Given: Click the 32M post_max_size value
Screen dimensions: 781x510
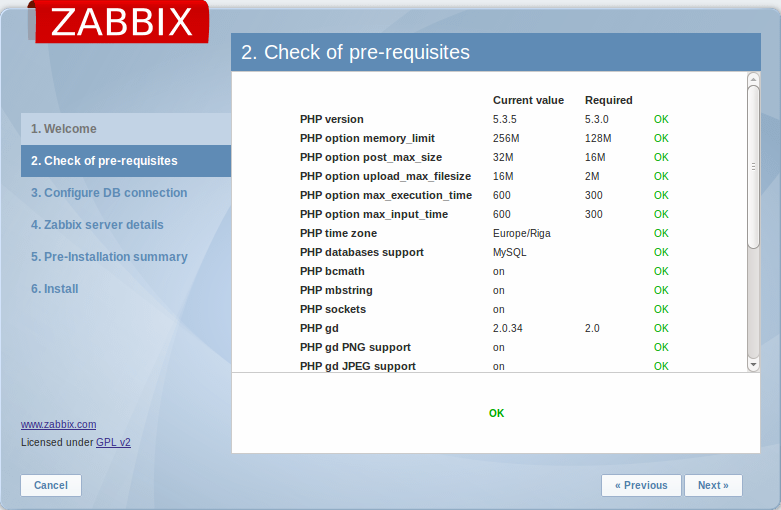Looking at the screenshot, I should 503,157.
